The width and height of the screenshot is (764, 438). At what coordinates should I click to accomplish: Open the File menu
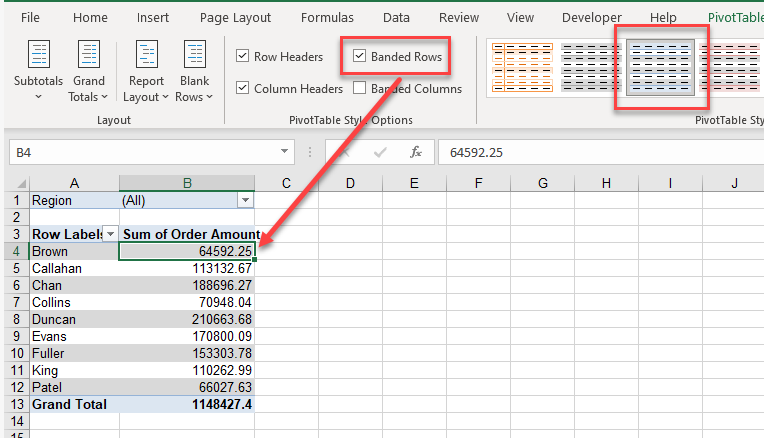(31, 18)
